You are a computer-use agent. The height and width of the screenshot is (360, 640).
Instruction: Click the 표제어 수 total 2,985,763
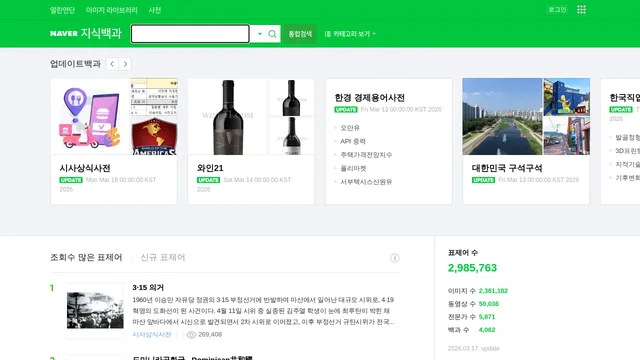[x=472, y=268]
